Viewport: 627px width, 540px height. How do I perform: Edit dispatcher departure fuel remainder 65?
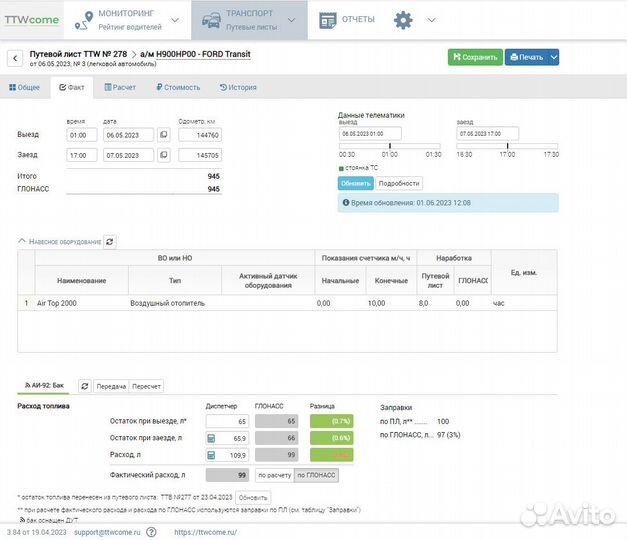pyautogui.click(x=227, y=421)
